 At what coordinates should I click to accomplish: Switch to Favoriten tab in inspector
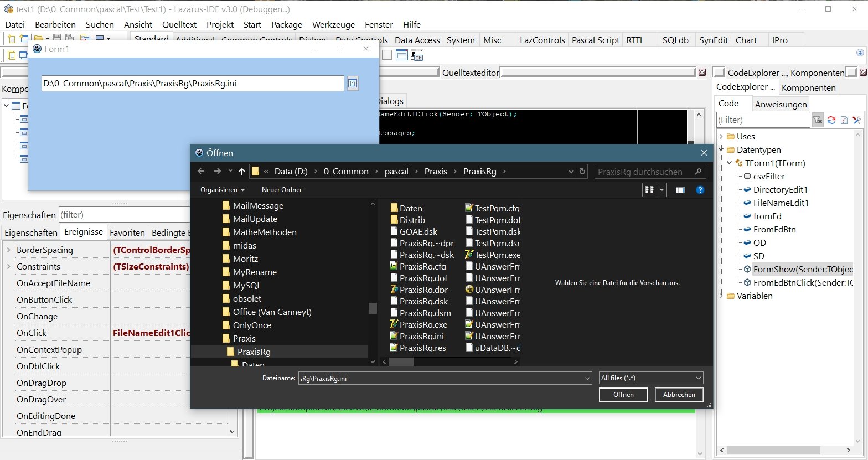coord(127,232)
